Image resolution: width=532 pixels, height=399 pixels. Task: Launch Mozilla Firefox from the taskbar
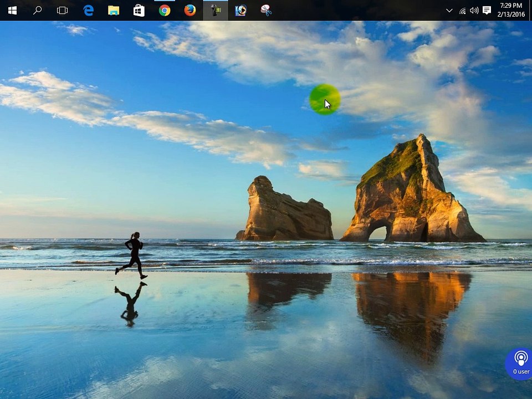point(190,11)
